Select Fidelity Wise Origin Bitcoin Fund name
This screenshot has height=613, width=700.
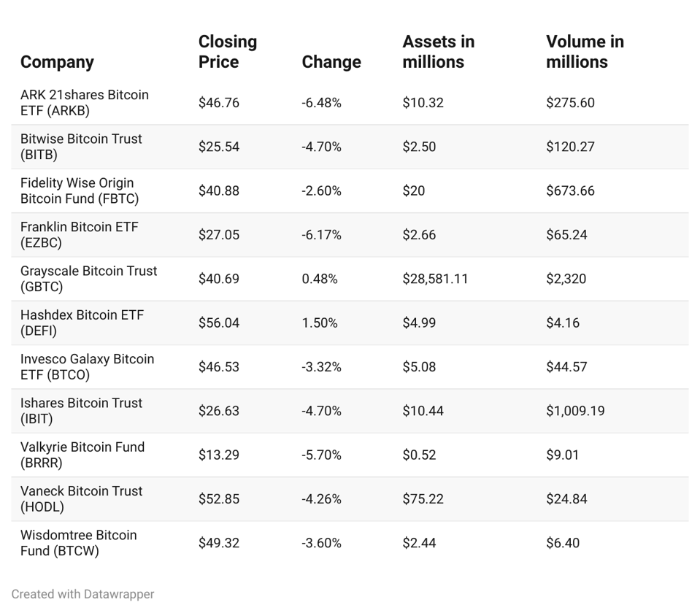click(79, 190)
